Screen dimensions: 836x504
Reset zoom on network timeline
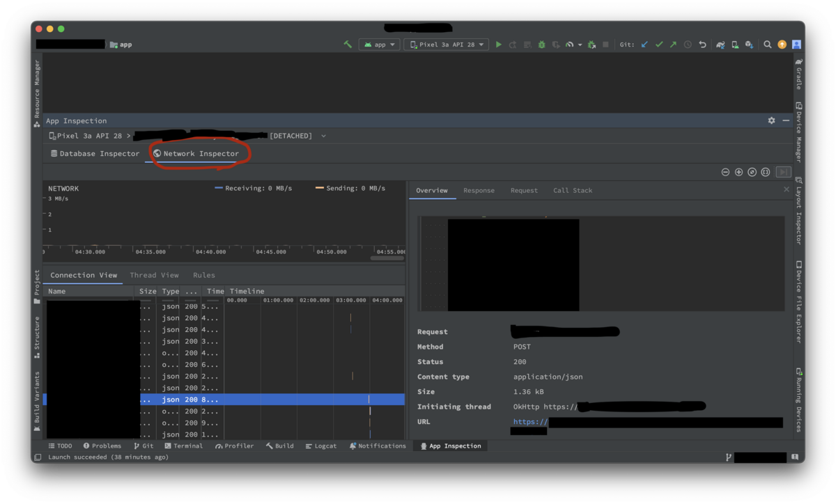pos(752,172)
